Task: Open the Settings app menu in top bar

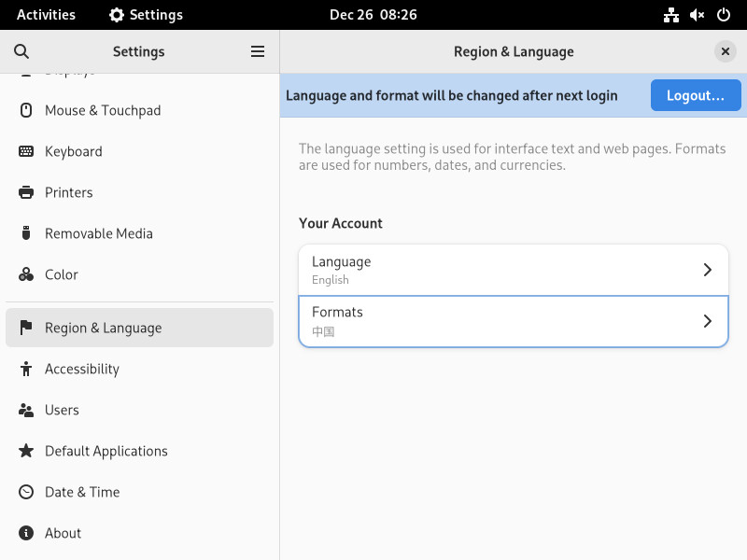Action: coord(146,15)
